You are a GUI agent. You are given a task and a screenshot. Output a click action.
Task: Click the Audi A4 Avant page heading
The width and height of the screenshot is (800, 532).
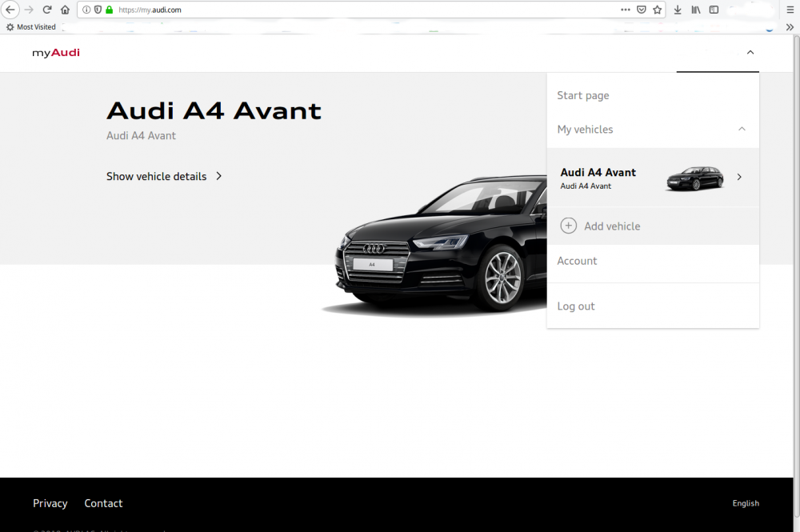point(214,110)
